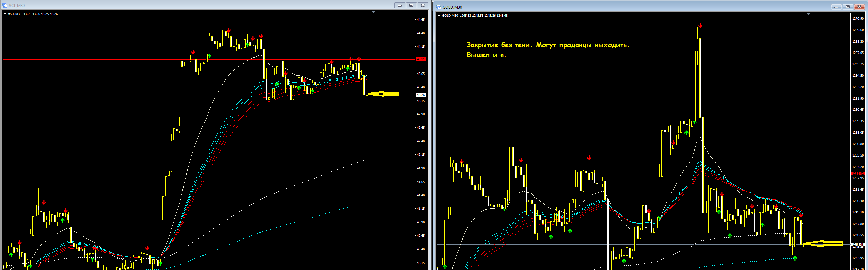The image size is (868, 270).
Task: Click the 44.65 price on #CL axis
Action: 421,20
